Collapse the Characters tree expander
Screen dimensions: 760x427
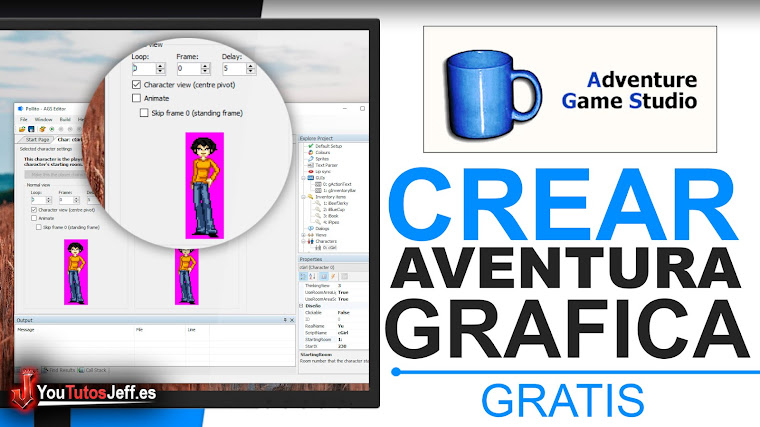coord(304,241)
